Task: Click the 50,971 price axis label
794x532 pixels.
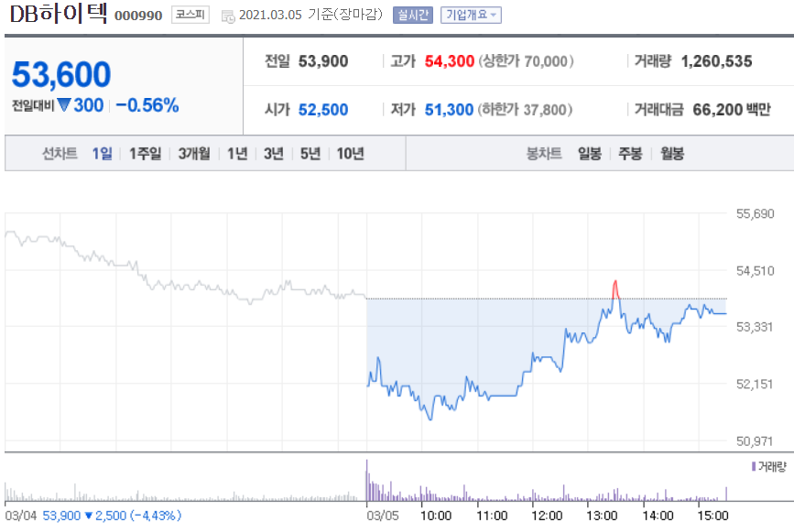Action: pos(755,441)
